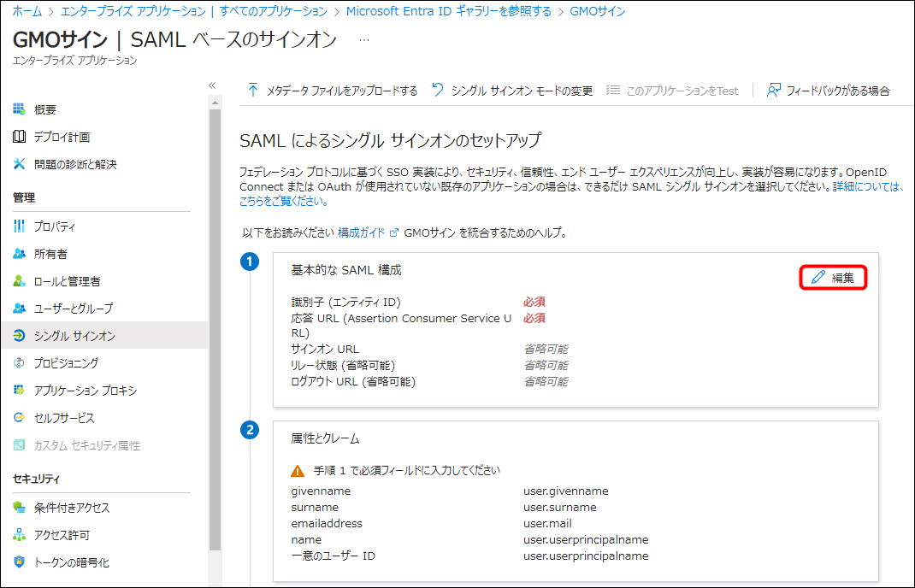Viewport: 915px width, 588px height.
Task: Click 必須 next to 識別子 (エンティティ ID)
Action: 534,303
